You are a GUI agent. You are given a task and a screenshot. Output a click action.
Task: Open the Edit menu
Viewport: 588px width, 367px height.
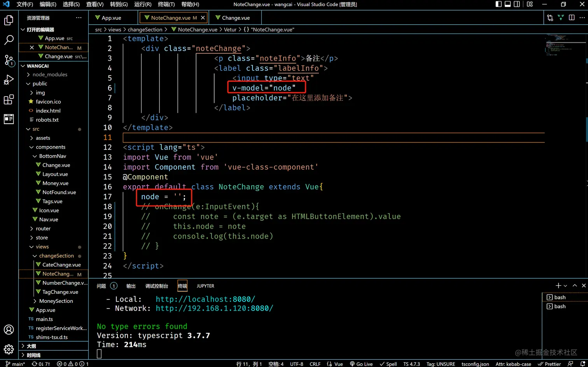48,4
